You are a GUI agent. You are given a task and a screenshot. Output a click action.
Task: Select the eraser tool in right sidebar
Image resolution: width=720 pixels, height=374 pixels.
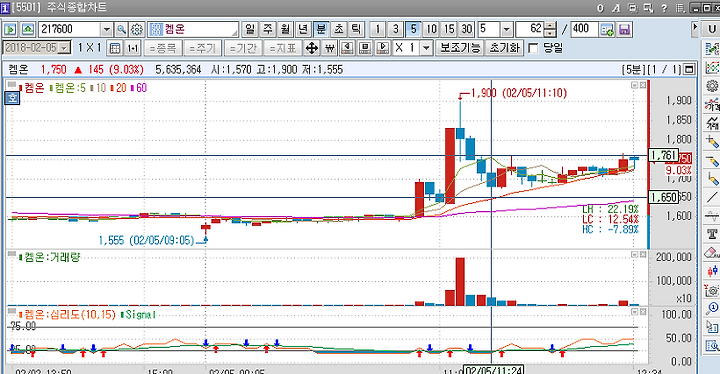(712, 252)
